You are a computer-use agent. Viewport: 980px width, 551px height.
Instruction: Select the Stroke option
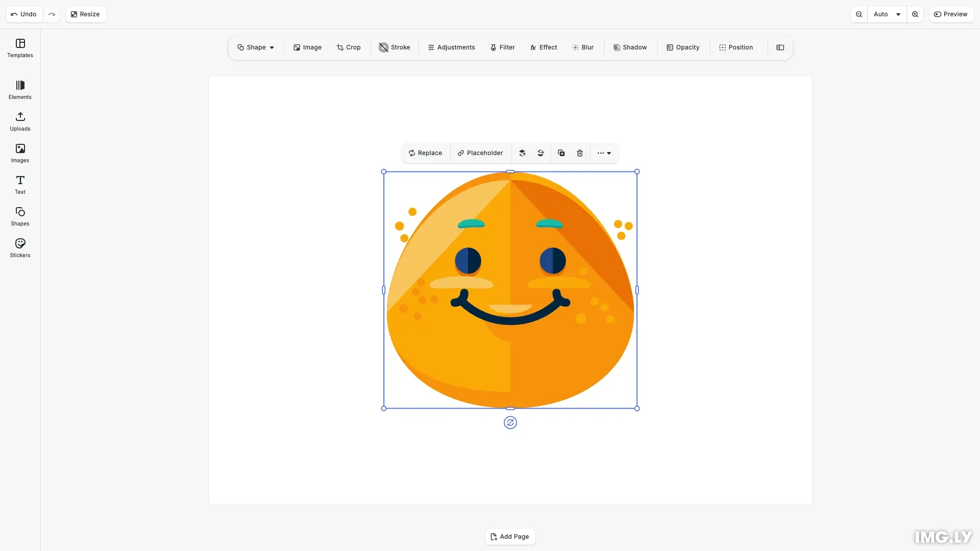pos(394,47)
